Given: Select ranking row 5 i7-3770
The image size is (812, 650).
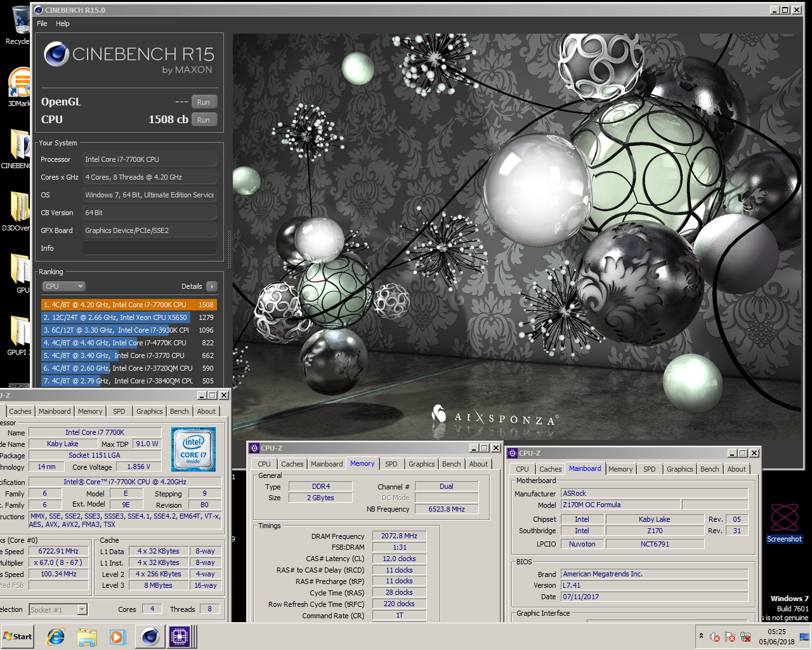Looking at the screenshot, I should click(129, 355).
